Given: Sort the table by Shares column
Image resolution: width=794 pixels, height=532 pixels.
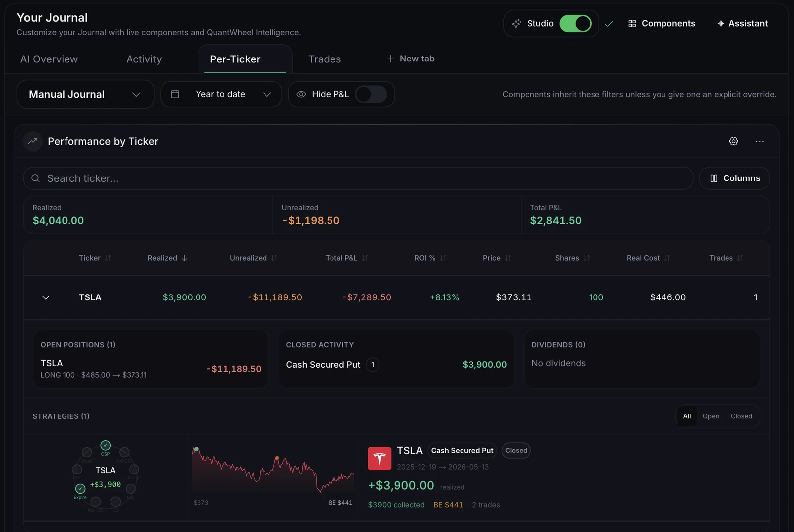Looking at the screenshot, I should [572, 258].
